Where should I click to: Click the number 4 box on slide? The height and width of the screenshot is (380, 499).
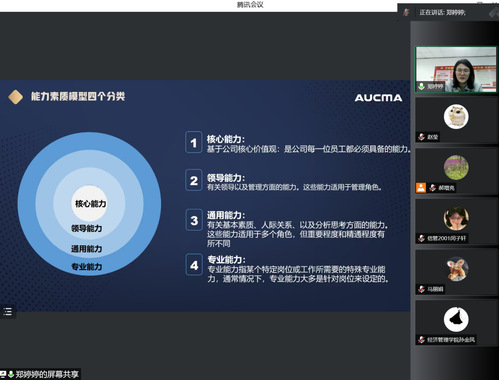(x=194, y=265)
